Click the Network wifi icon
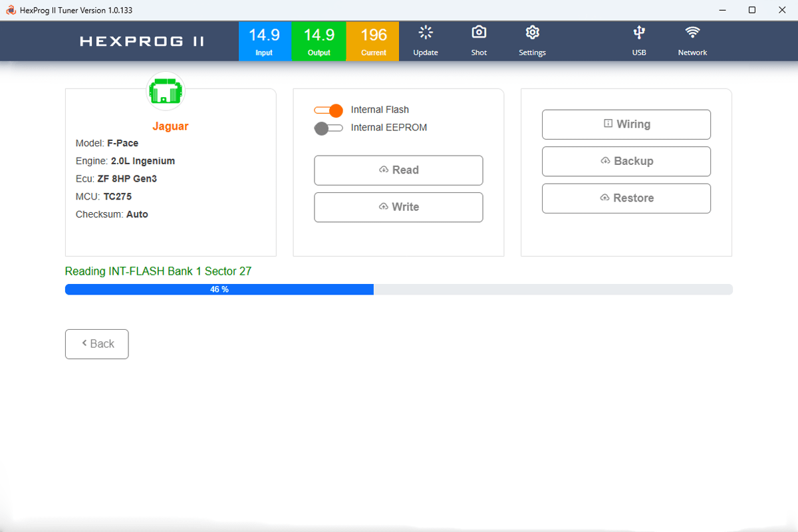 692,33
